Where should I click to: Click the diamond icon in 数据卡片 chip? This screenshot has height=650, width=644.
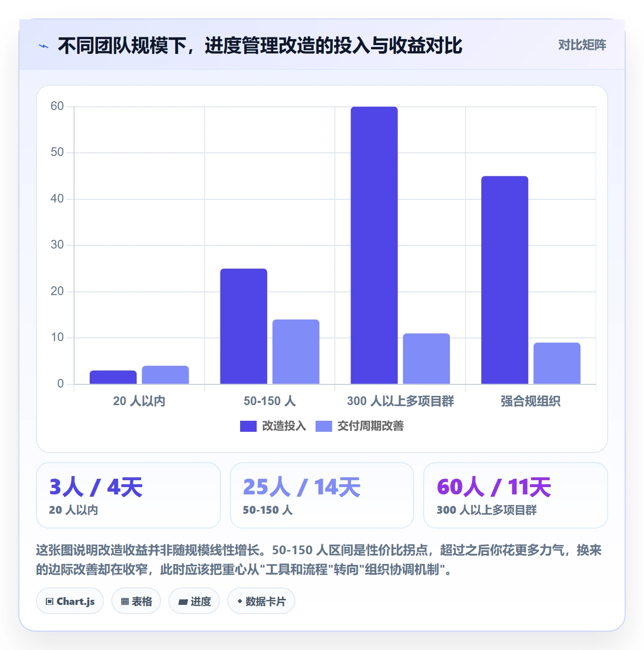pyautogui.click(x=240, y=601)
